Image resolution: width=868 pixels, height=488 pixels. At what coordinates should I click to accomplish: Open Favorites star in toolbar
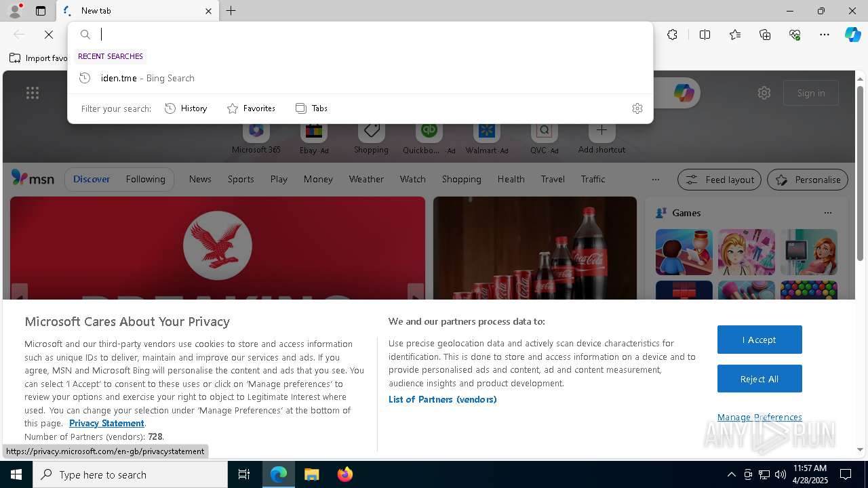(735, 35)
